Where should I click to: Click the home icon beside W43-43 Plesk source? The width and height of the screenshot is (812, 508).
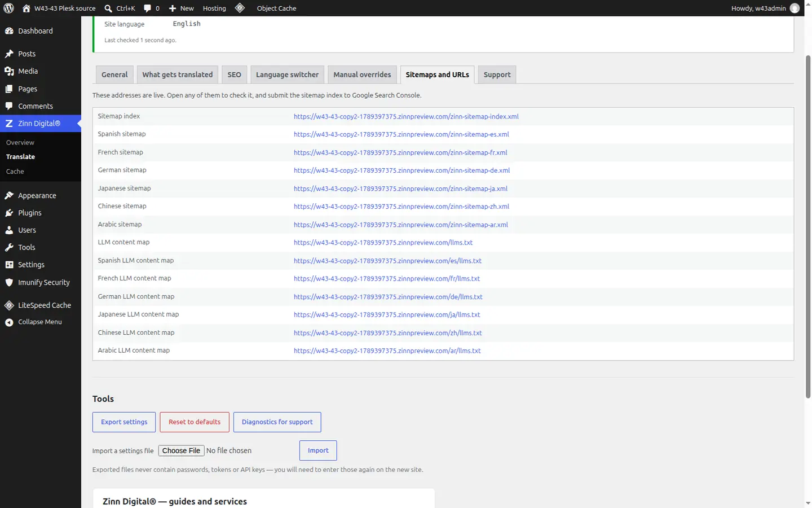[26, 8]
